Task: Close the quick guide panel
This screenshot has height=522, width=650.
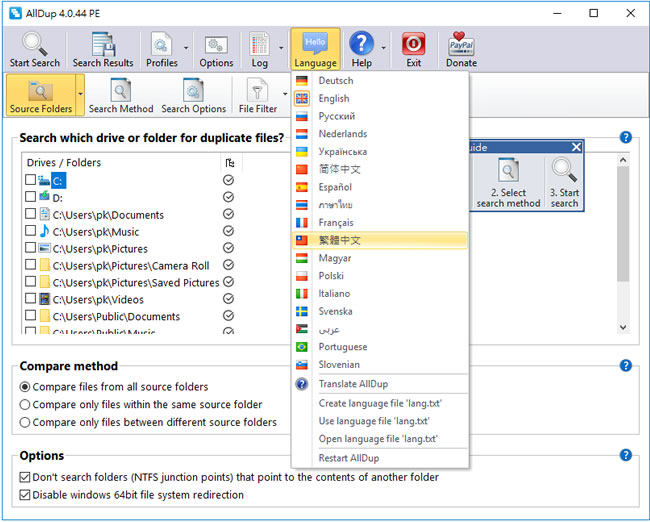Action: click(576, 147)
